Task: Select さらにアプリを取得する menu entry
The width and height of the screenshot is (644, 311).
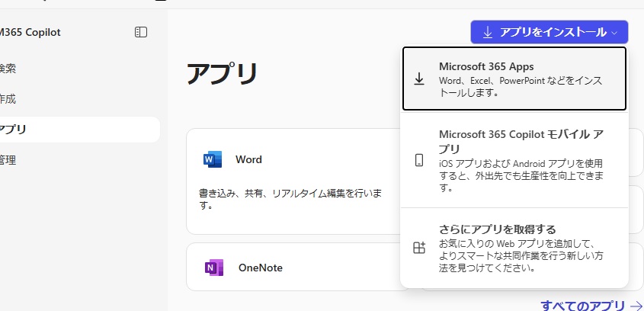Action: point(514,248)
